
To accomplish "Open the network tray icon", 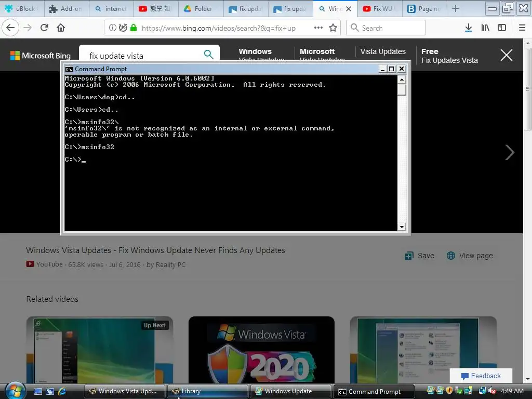I will [482, 391].
